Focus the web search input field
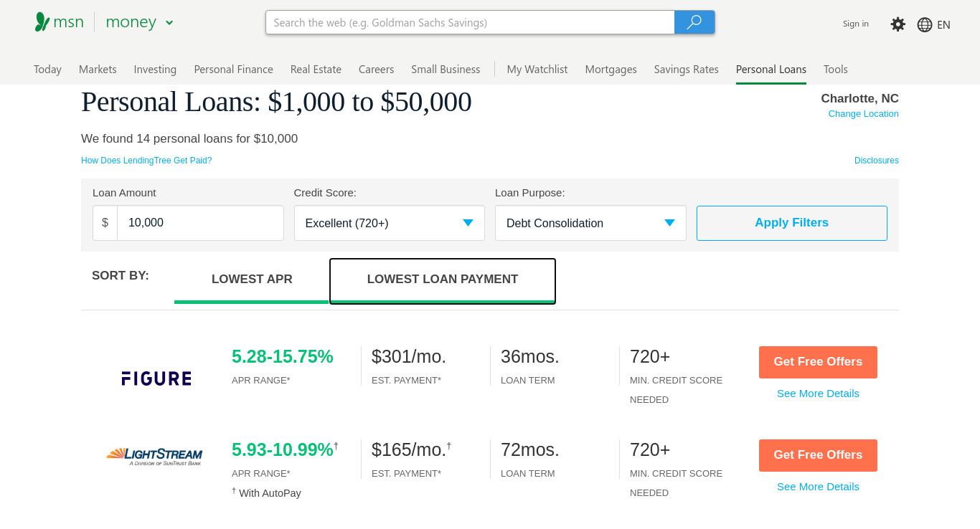This screenshot has height=529, width=980. tap(470, 22)
